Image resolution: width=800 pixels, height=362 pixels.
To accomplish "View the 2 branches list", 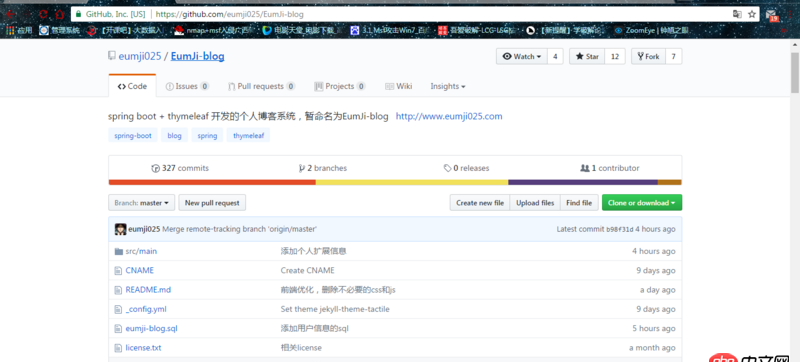I will tap(322, 168).
